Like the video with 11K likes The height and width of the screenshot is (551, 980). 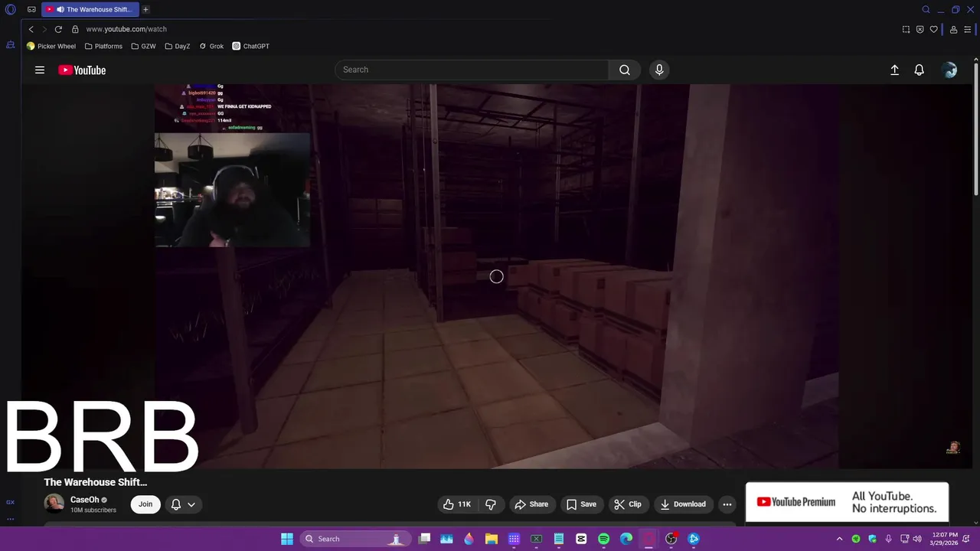pyautogui.click(x=458, y=504)
